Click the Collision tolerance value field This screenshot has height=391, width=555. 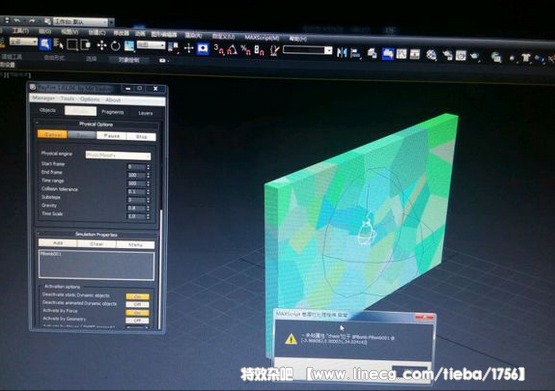point(137,191)
